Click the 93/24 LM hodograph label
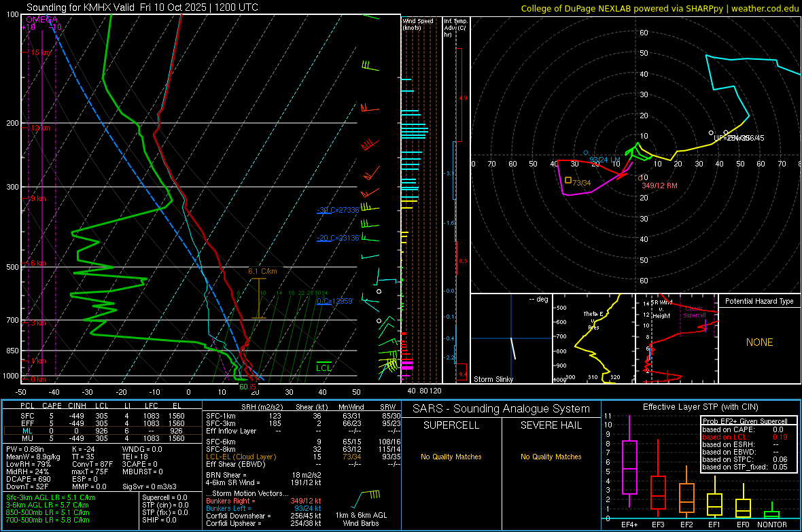 coord(605,160)
